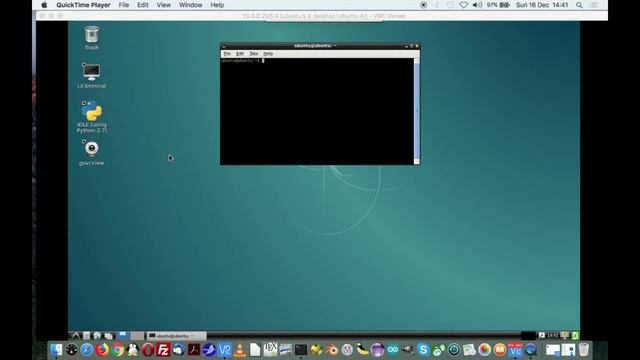Open the macOS Terminal from the Dock
The width and height of the screenshot is (640, 360).
pos(301,350)
